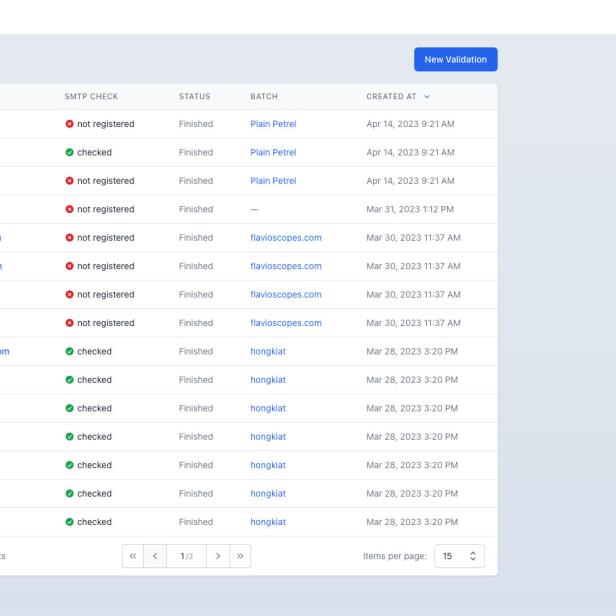Screen dimensions: 616x616
Task: Open the Items per page dropdown showing 15
Action: pos(459,556)
